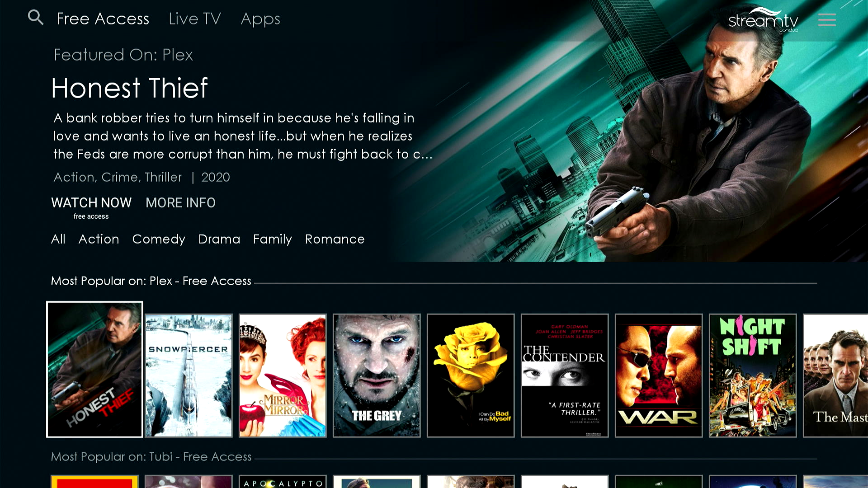Viewport: 868px width, 488px height.
Task: Open the Night Shift poster
Action: coord(753,375)
